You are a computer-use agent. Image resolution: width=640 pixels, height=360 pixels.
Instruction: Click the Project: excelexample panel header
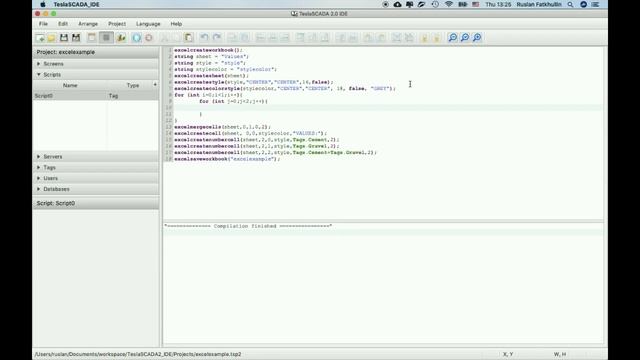(x=96, y=52)
